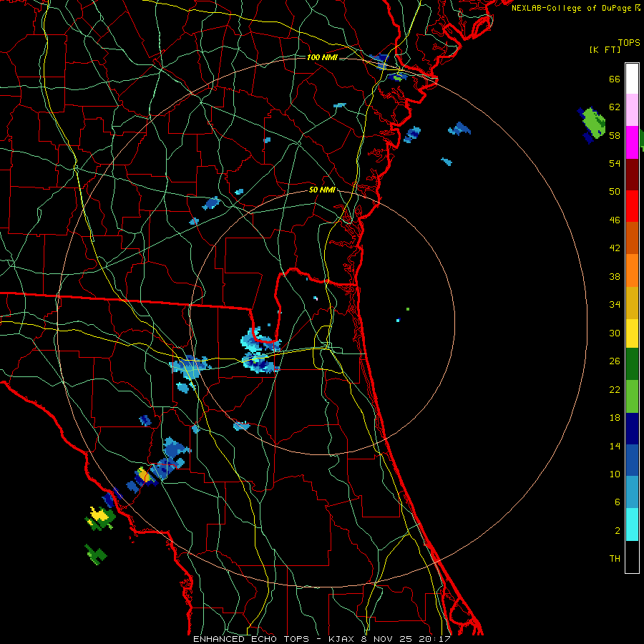Click the ENHANCED ECHO TOPS product title
The height and width of the screenshot is (644, 644).
coord(251,639)
